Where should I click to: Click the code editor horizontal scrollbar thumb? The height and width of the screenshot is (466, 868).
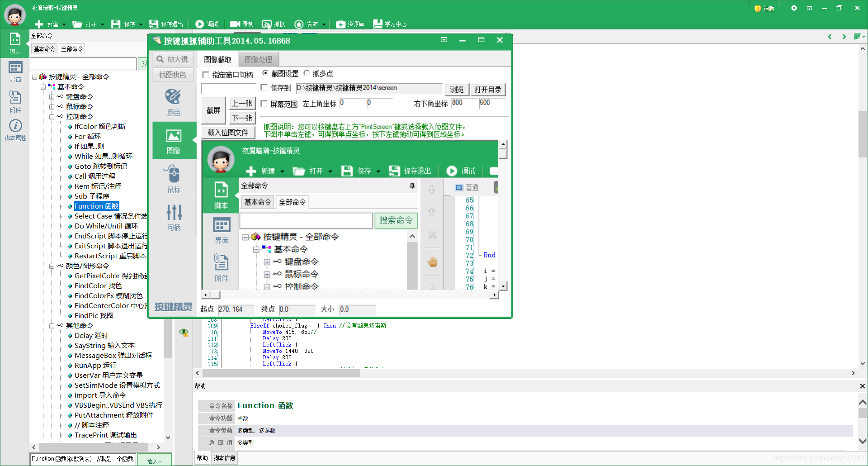pyautogui.click(x=281, y=373)
